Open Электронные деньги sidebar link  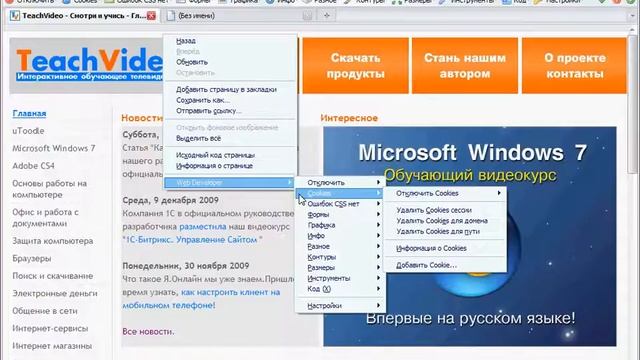[x=55, y=293]
